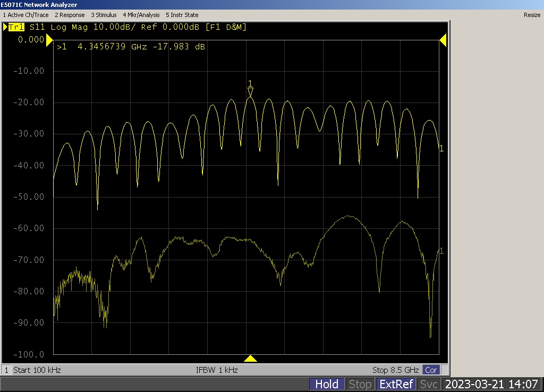Click the Resize button

coord(532,15)
